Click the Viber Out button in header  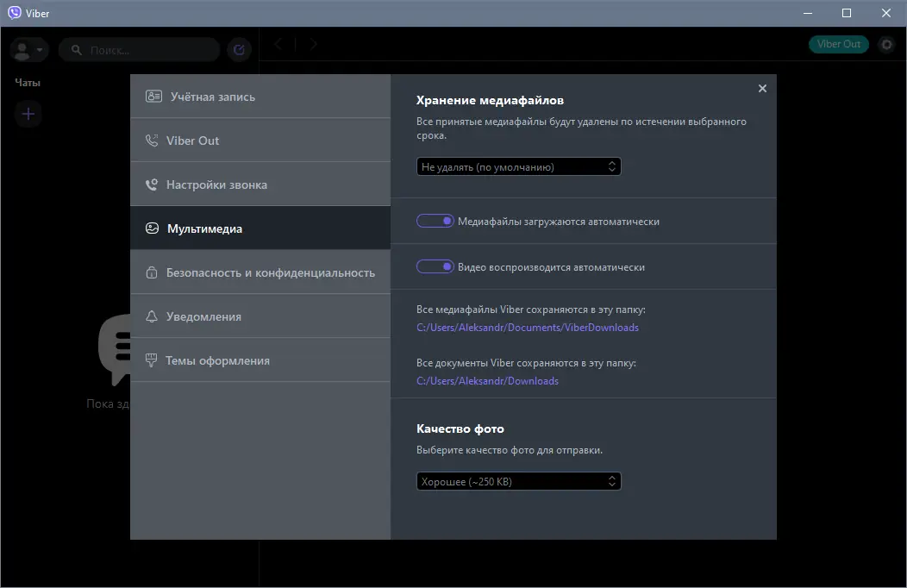pos(838,43)
